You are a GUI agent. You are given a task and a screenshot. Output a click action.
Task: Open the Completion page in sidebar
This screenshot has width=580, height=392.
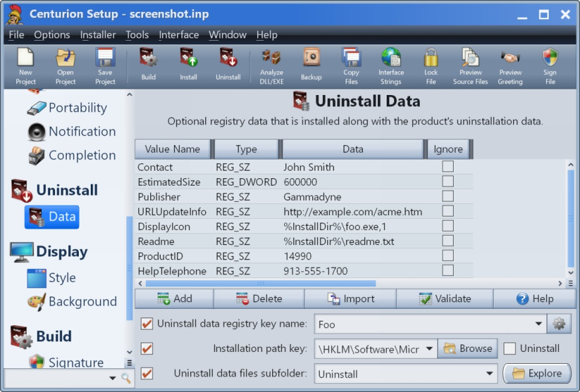(72, 155)
